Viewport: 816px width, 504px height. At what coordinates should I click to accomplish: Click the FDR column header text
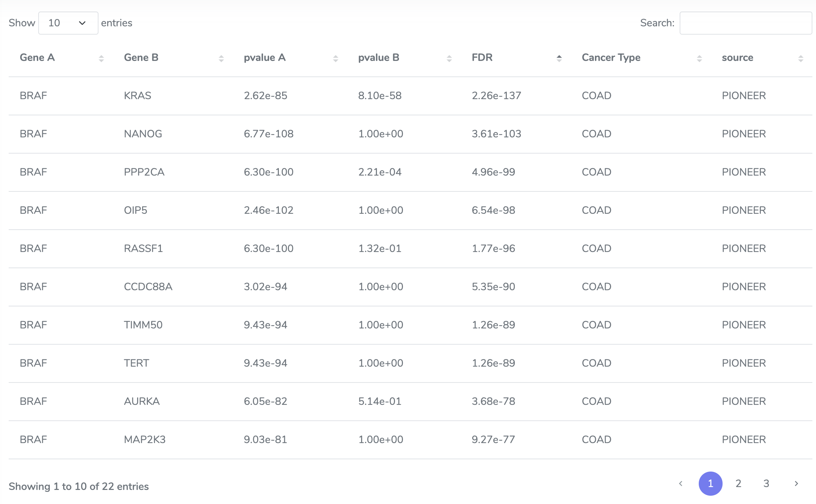click(x=482, y=58)
